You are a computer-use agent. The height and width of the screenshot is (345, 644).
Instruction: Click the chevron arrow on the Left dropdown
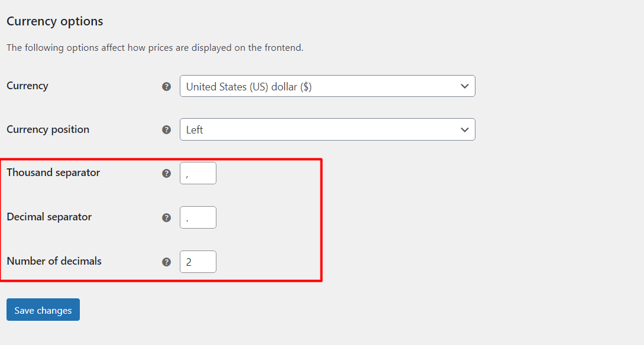464,129
